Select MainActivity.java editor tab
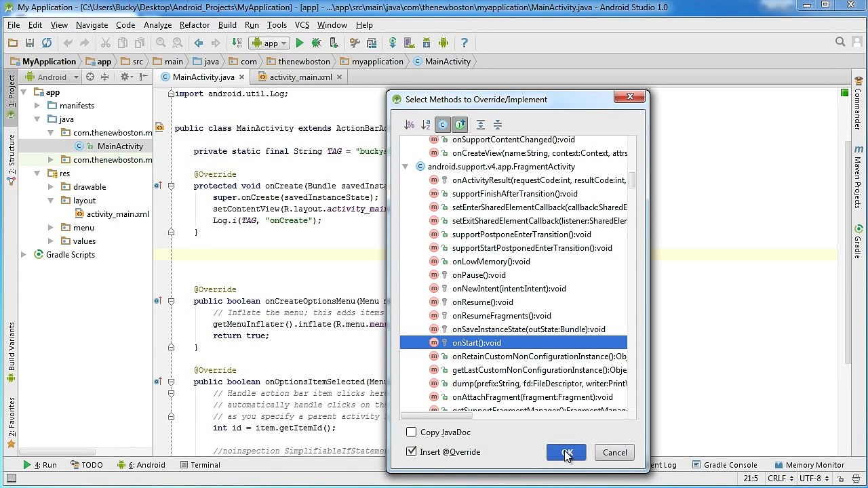Screen dimensions: 868x488 tap(203, 77)
